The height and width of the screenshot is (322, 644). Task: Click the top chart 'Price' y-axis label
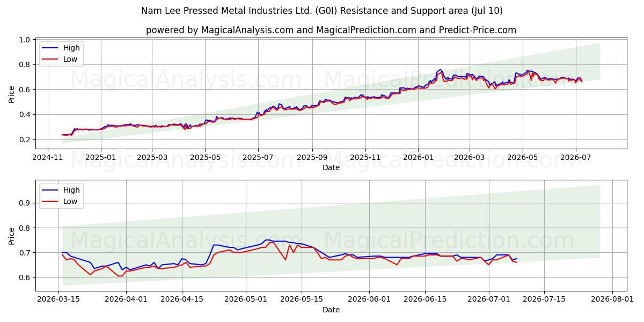[x=12, y=94]
